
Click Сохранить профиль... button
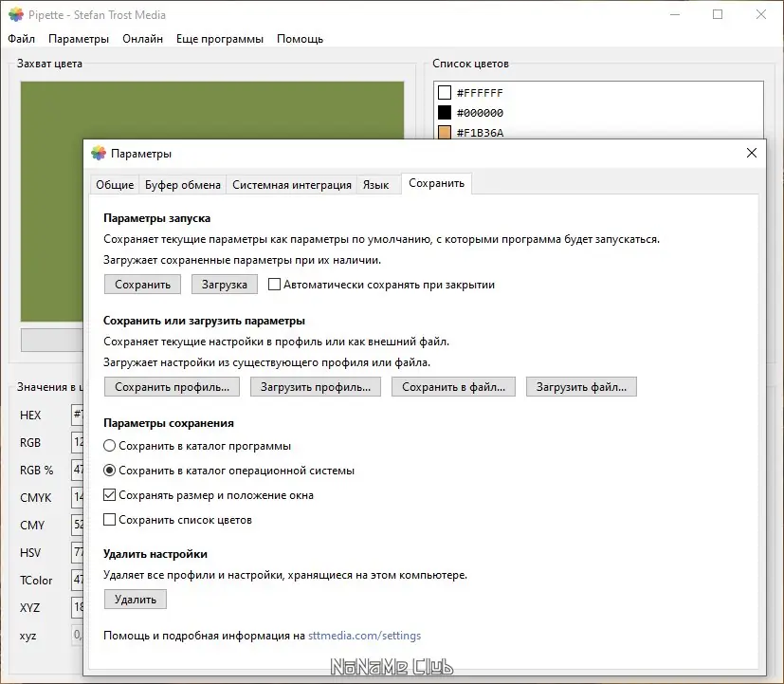(172, 387)
